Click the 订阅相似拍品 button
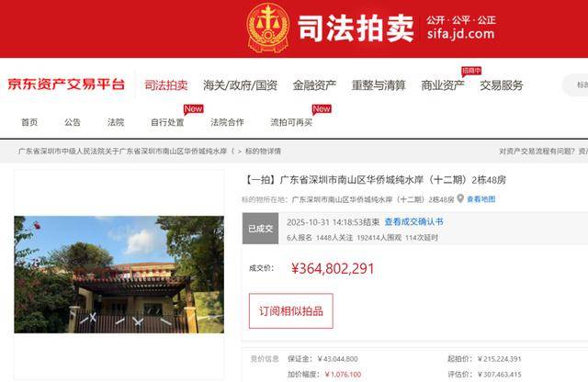The height and width of the screenshot is (382, 588). coord(291,310)
